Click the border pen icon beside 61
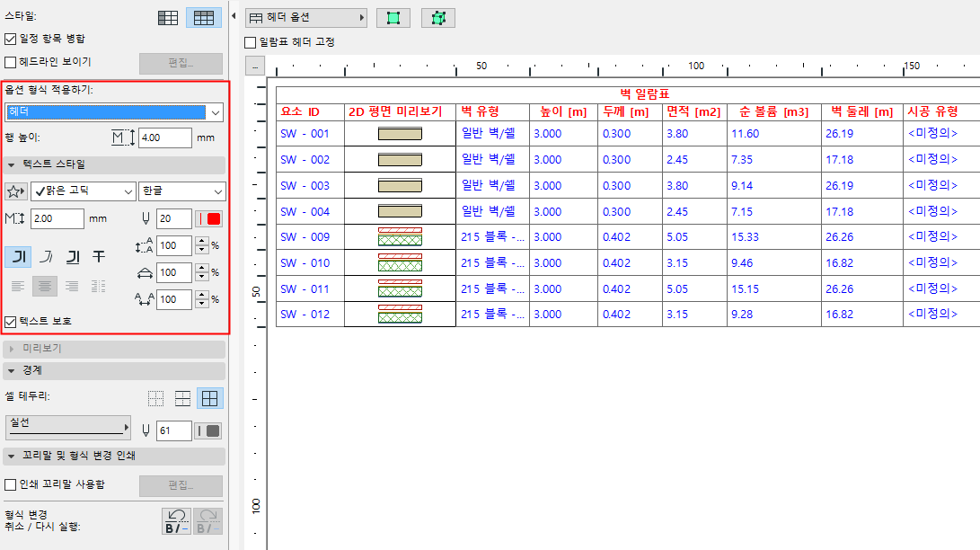The width and height of the screenshot is (980, 550). pyautogui.click(x=146, y=430)
